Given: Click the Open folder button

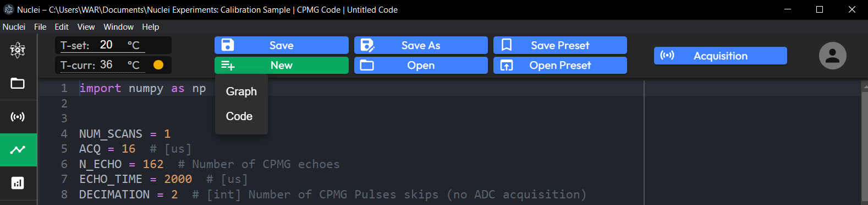Looking at the screenshot, I should pyautogui.click(x=421, y=65).
